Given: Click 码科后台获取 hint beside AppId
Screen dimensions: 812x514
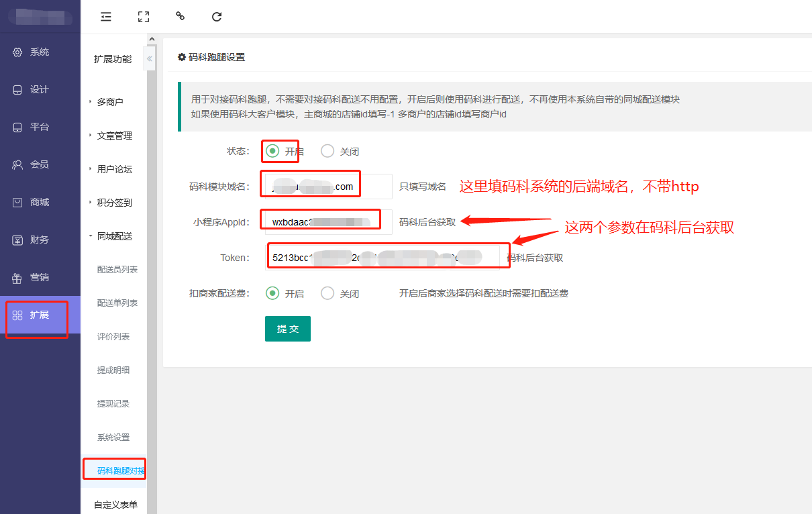Looking at the screenshot, I should (427, 222).
